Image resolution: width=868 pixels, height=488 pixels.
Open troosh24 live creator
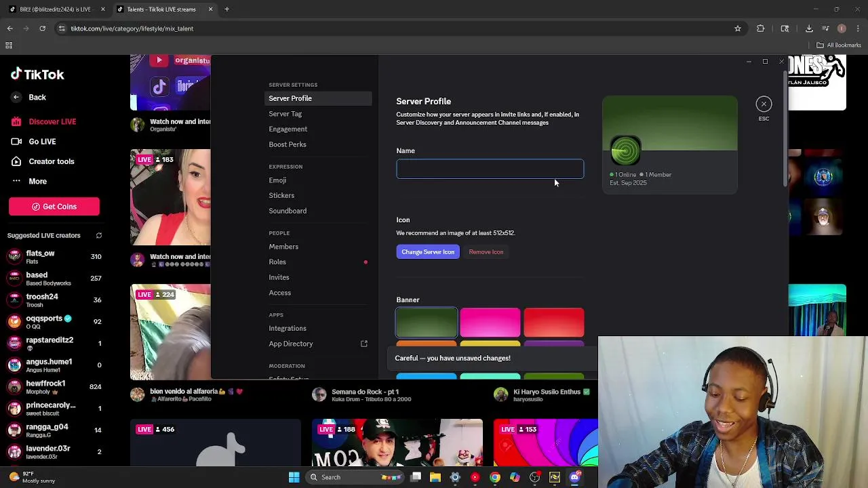pyautogui.click(x=54, y=300)
